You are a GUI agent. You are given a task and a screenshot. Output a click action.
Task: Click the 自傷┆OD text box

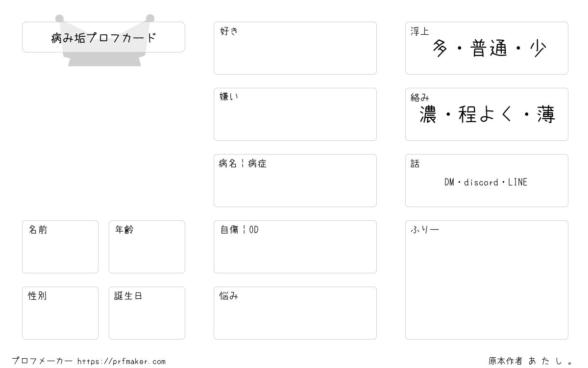click(295, 247)
